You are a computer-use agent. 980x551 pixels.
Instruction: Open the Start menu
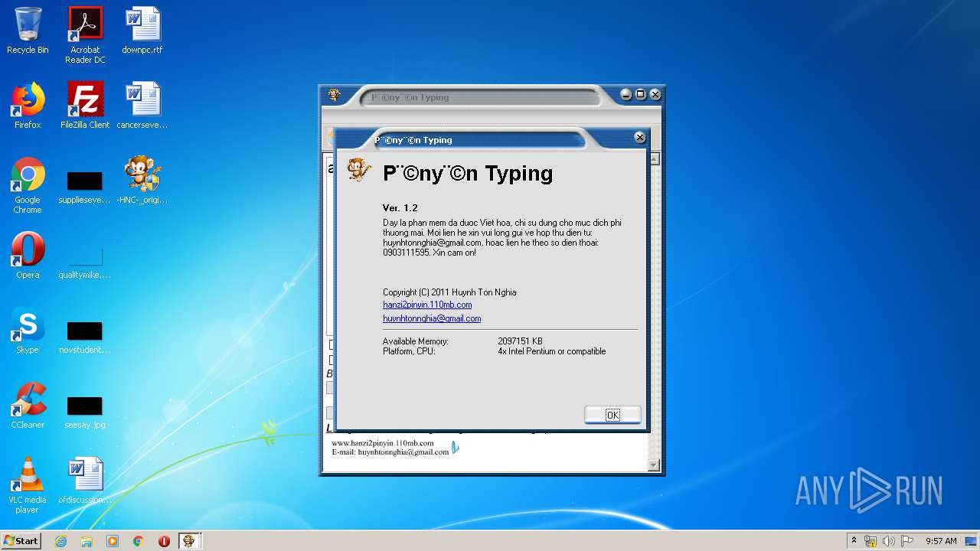[x=21, y=541]
